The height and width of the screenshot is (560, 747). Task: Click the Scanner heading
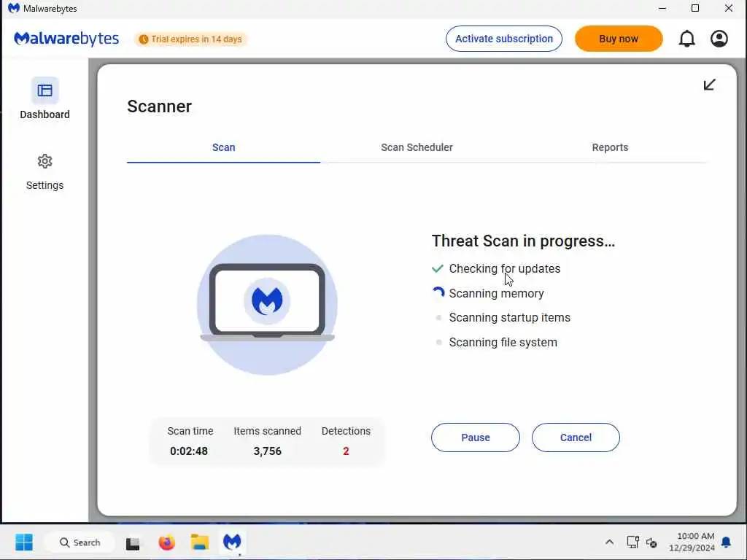(x=160, y=106)
